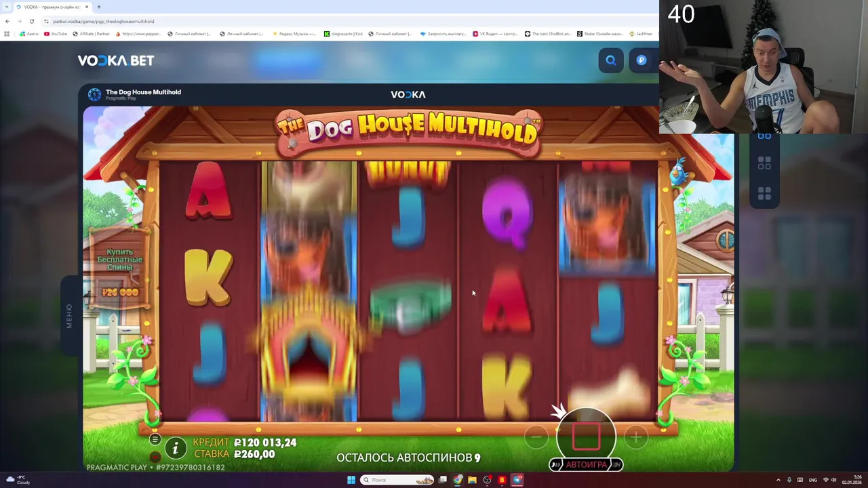Reload the page
Screen dimensions: 868x488
pos(31,21)
